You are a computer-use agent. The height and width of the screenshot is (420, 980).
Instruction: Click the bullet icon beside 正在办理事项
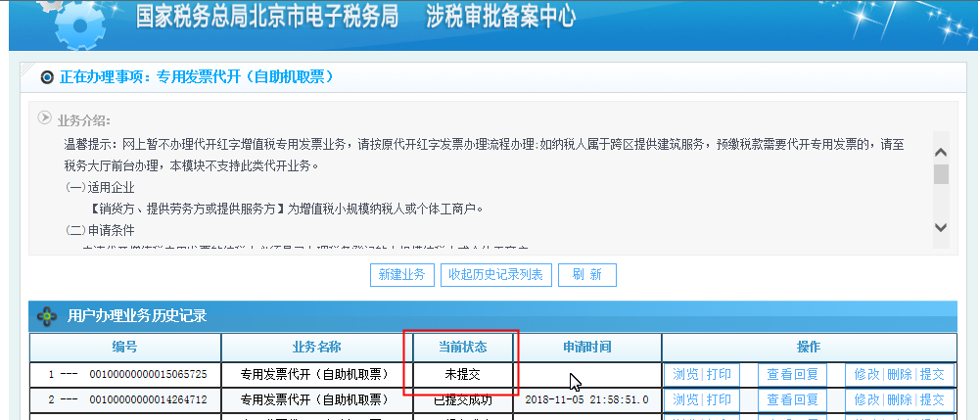(46, 77)
